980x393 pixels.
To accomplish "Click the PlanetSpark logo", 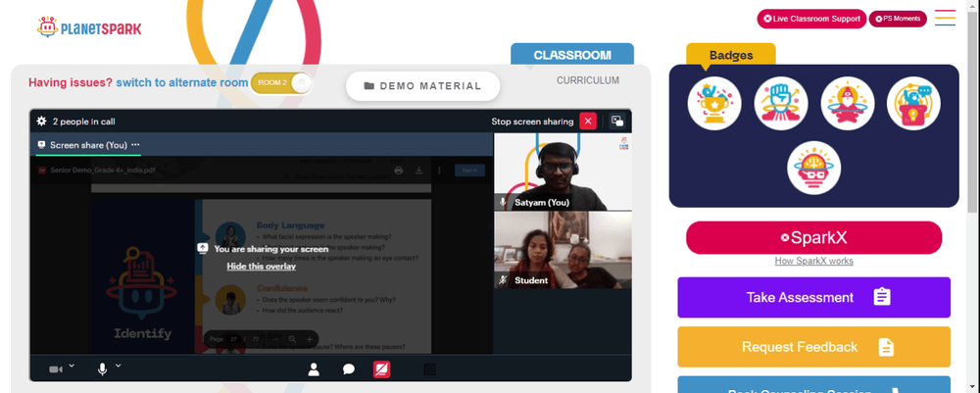I will [89, 27].
